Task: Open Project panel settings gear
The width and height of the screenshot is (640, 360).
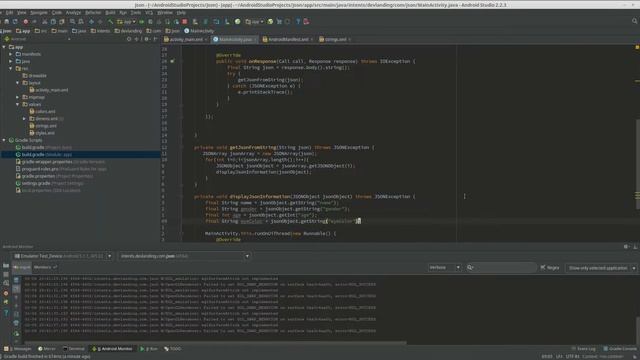Action: click(147, 39)
